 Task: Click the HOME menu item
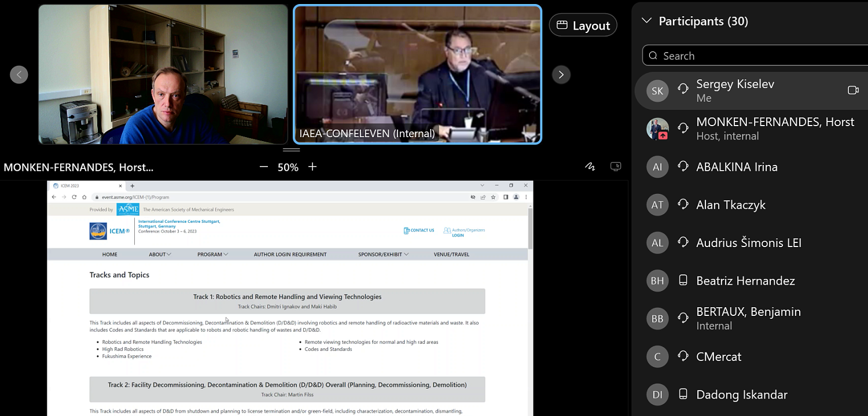coord(109,255)
